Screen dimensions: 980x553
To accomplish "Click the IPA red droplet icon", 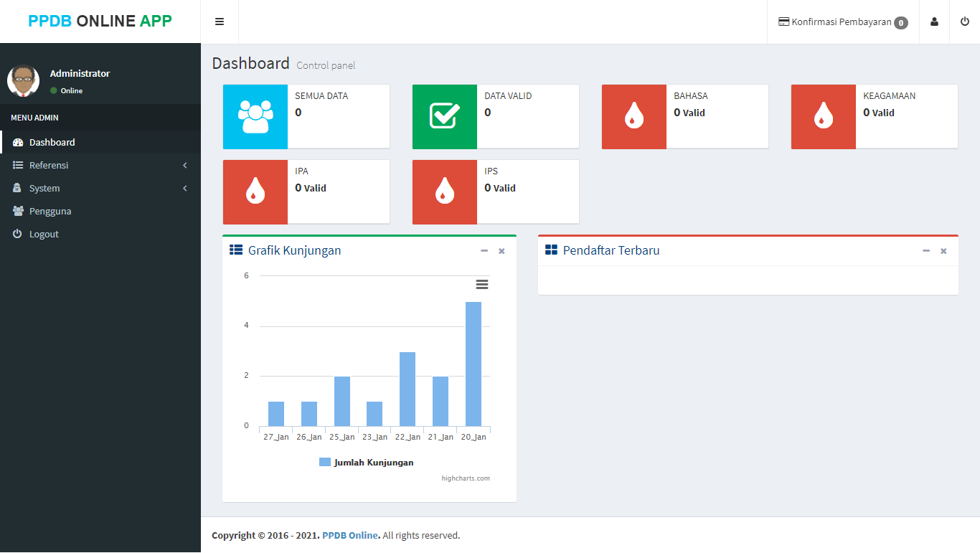I will (255, 192).
